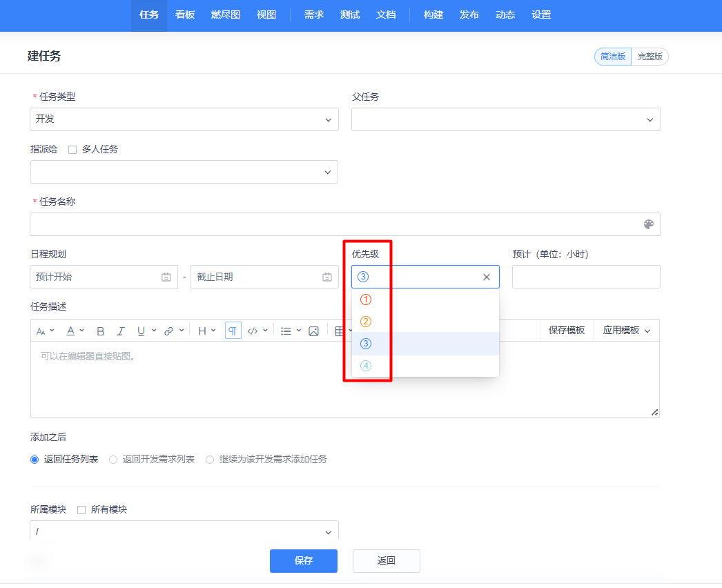722x588 pixels.
Task: Switch to 完整版 form layout
Action: [x=650, y=57]
